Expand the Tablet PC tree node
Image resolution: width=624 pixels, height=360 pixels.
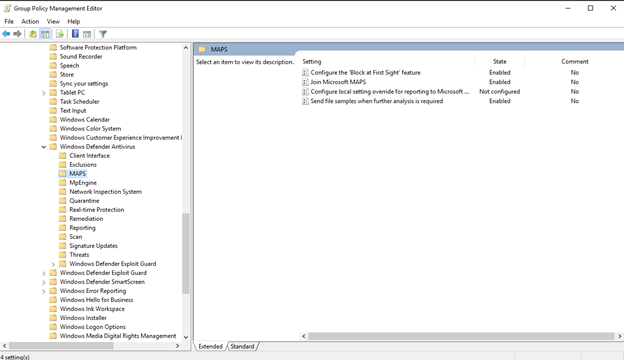pyautogui.click(x=44, y=93)
